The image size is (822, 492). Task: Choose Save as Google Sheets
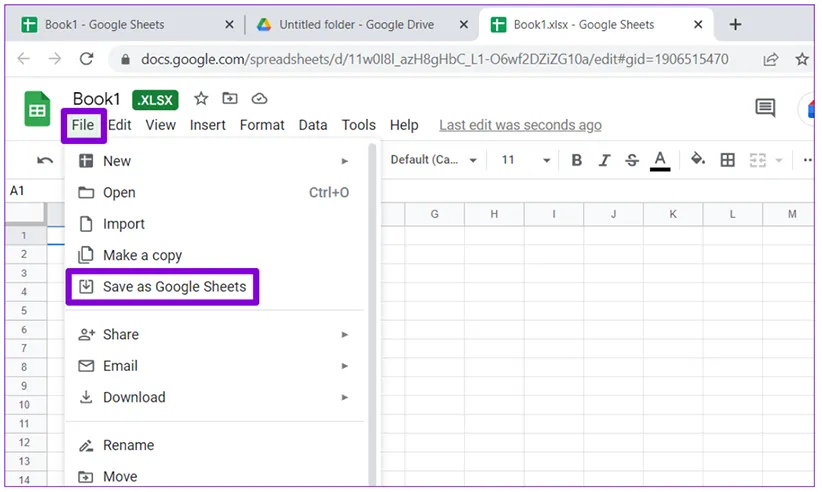174,287
